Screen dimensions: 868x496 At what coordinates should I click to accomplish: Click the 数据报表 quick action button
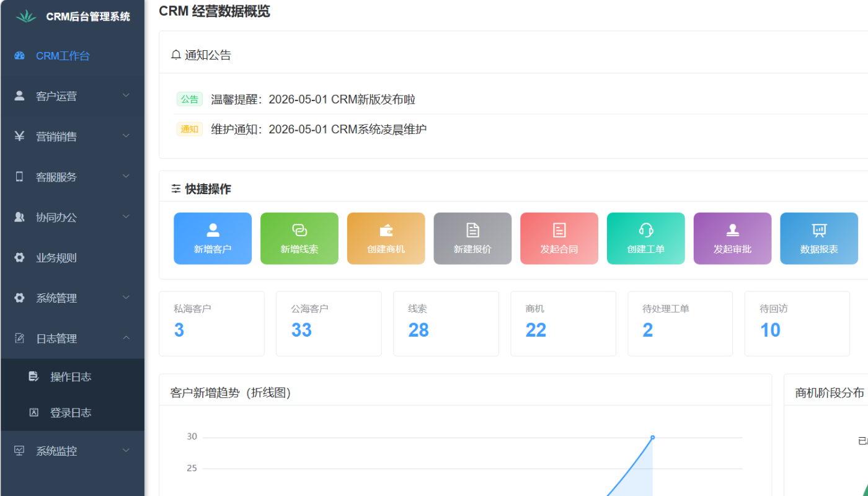819,239
